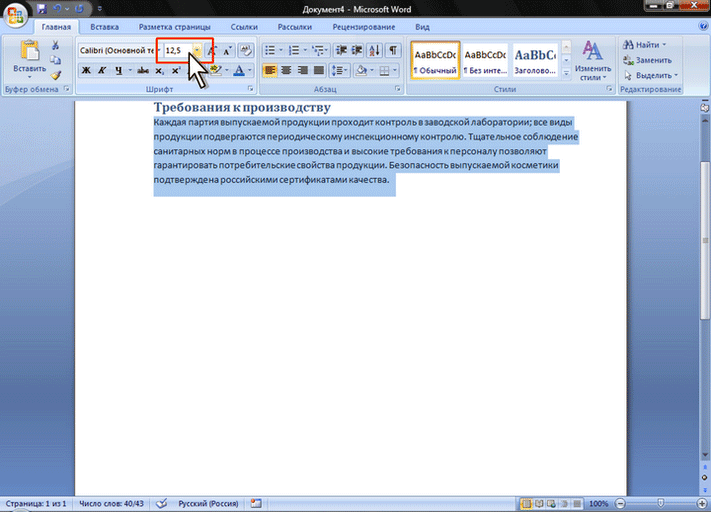Customize the Quick Access toolbar
The image size is (711, 512).
click(x=100, y=9)
